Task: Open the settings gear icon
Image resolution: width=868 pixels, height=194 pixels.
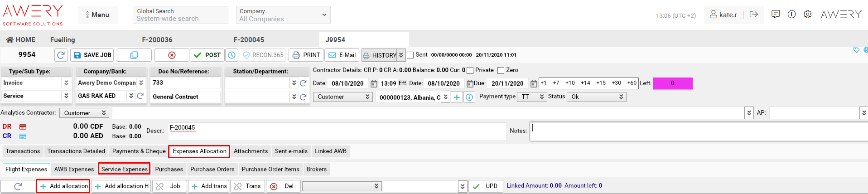Action: click(x=807, y=15)
